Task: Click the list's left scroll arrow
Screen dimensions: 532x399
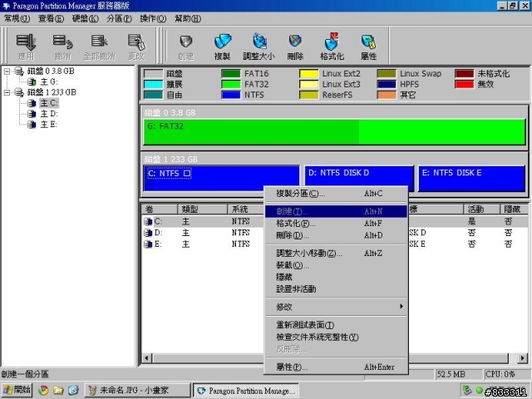Action: [147, 358]
